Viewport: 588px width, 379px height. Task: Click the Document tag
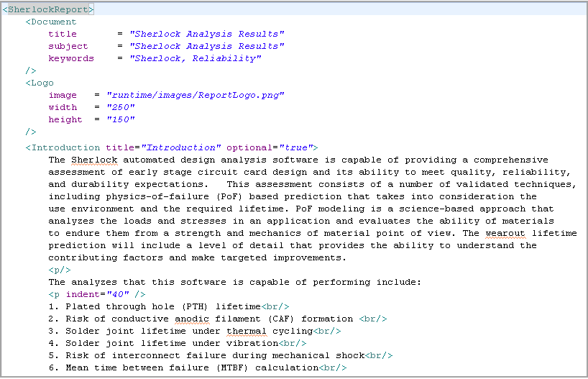(51, 22)
